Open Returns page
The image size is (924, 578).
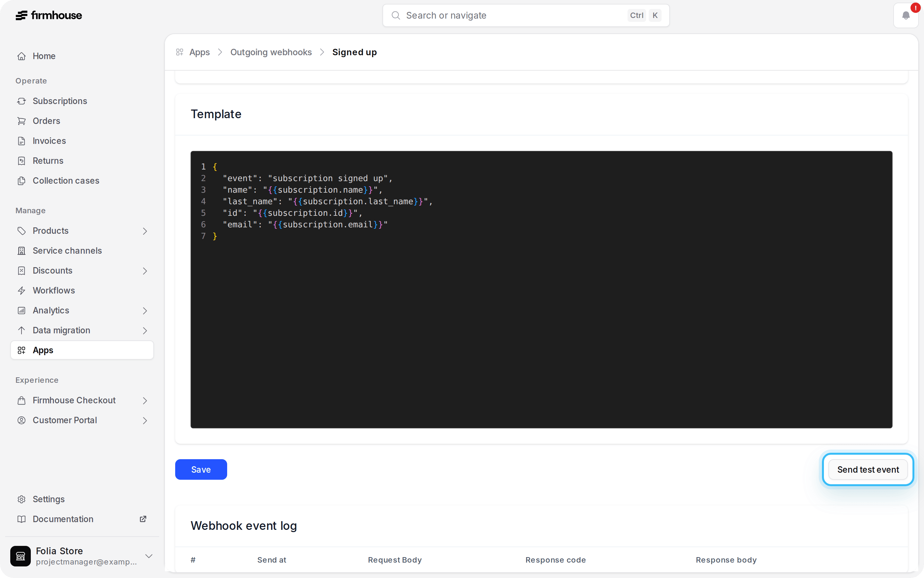pyautogui.click(x=82, y=161)
